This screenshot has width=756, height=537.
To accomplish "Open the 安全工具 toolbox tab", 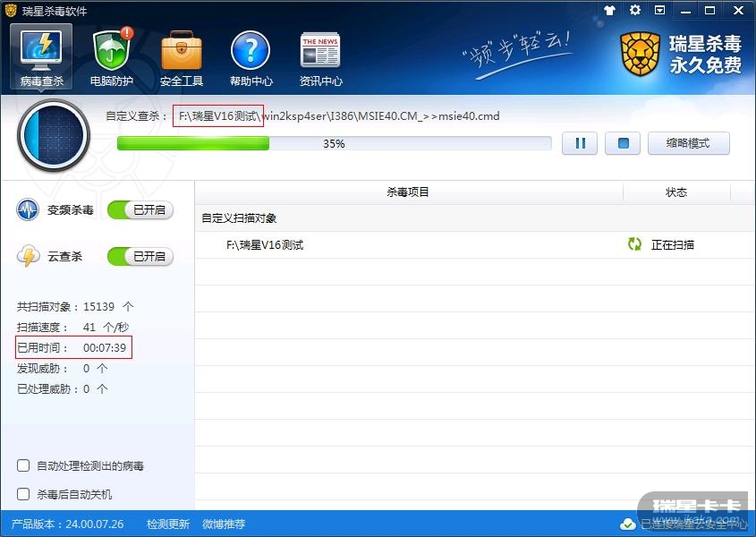I will tap(182, 58).
